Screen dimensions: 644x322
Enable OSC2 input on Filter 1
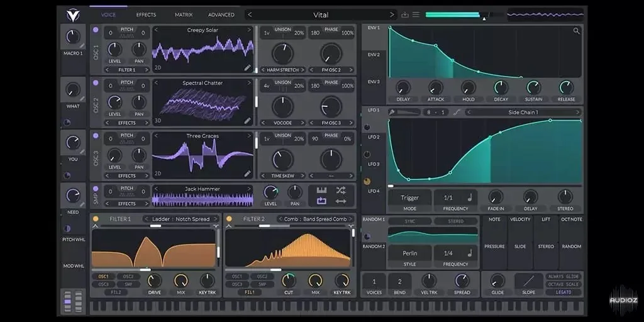click(128, 277)
